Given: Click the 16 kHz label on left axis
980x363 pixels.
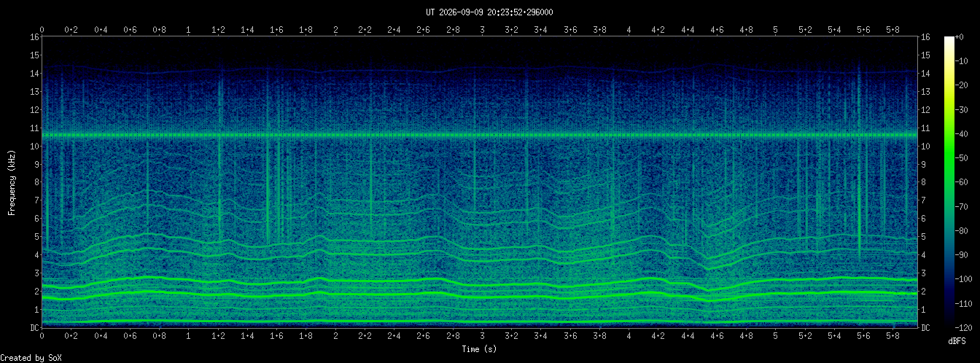Looking at the screenshot, I should [x=34, y=37].
